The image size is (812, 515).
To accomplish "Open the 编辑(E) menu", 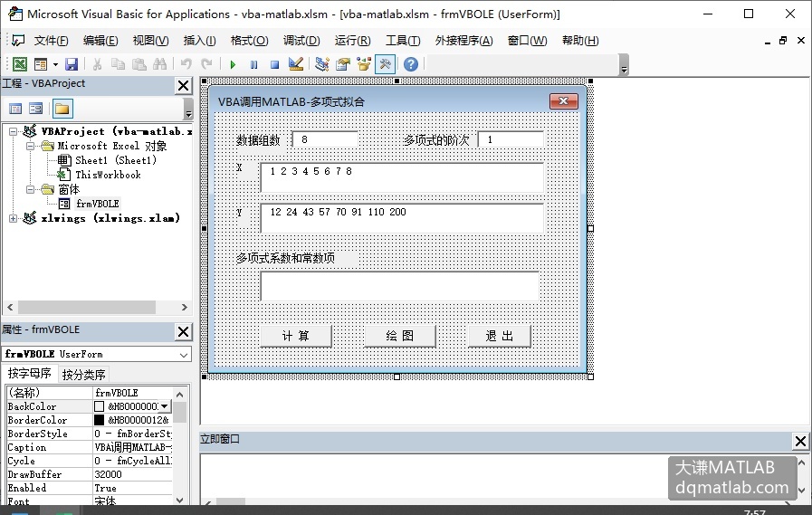I will point(100,41).
